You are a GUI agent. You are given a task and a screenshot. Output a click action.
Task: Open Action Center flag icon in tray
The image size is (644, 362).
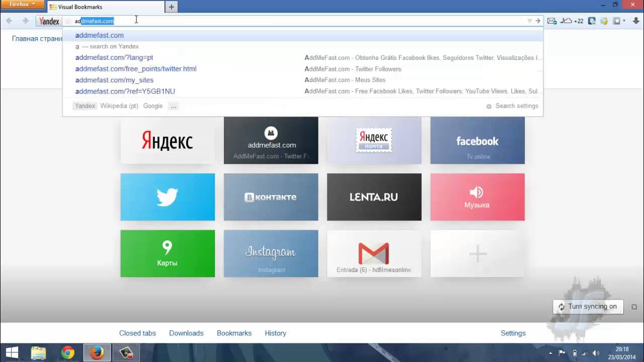click(x=562, y=353)
